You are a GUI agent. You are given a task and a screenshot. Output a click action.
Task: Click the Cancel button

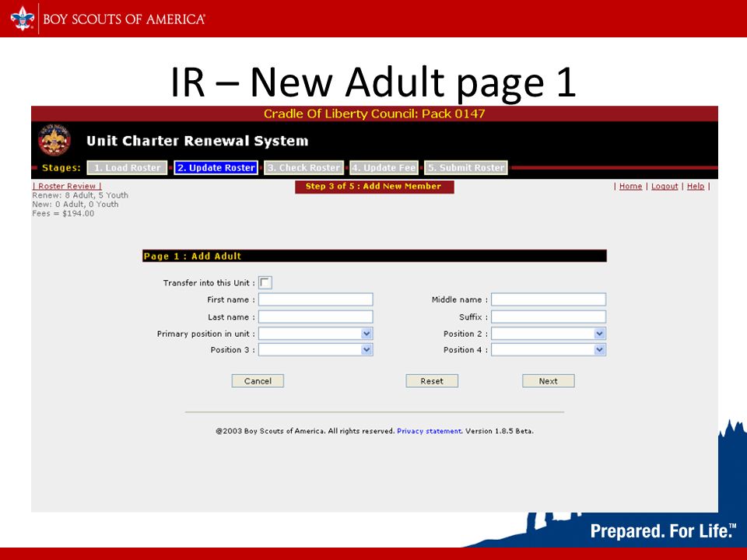point(258,381)
